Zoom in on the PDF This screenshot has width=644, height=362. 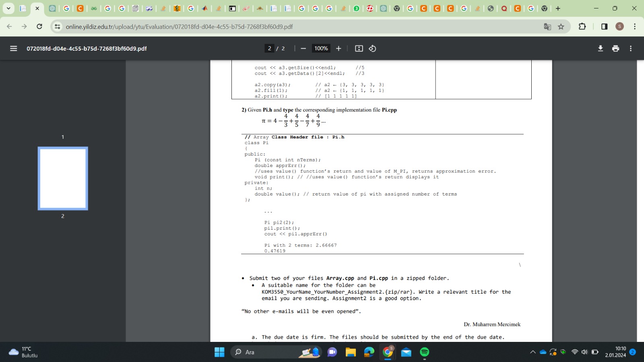coord(339,48)
